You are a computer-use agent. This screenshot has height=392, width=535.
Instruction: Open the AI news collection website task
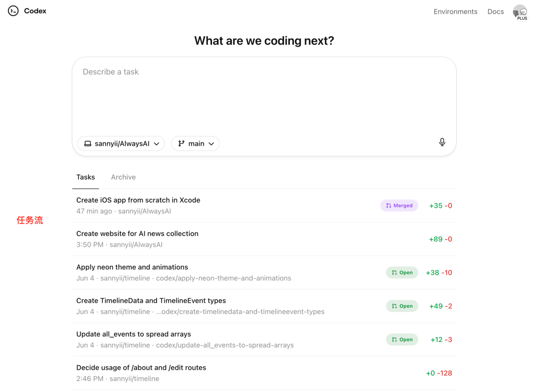coord(137,233)
